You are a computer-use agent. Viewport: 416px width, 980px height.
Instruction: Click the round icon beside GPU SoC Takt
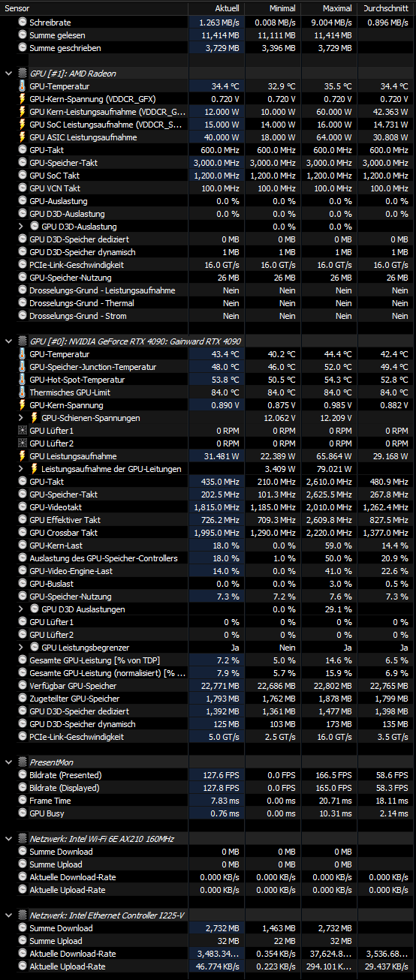pos(22,176)
